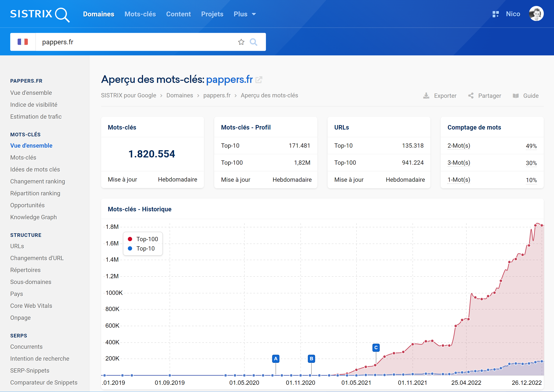Open external link icon beside pappers.fr title
Viewport: 554px width, 392px height.
(259, 80)
